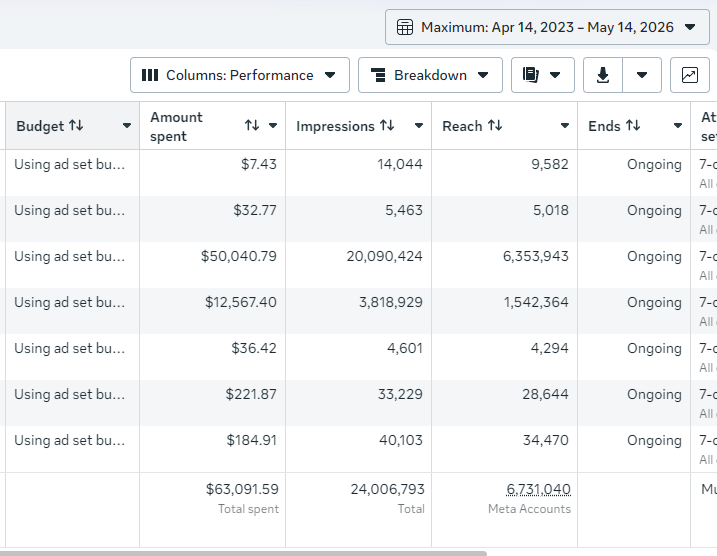Click the Export download icon button
This screenshot has height=556, width=717.
click(x=603, y=75)
